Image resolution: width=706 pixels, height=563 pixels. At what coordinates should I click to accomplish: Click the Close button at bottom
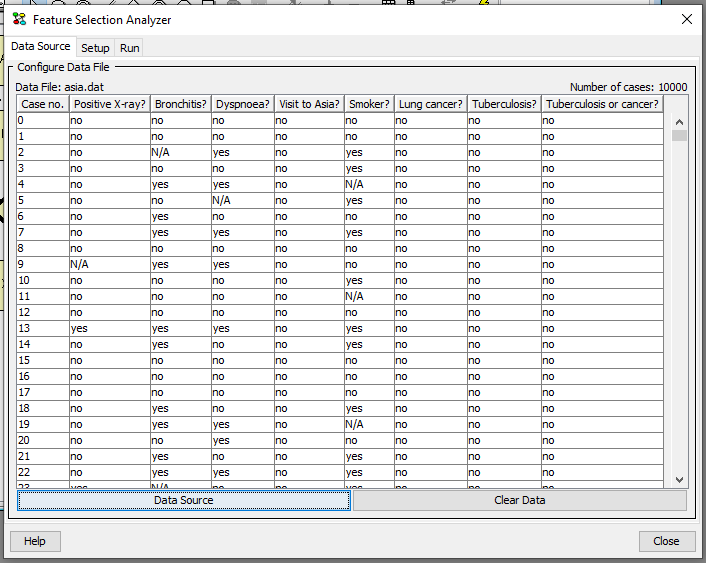pyautogui.click(x=666, y=541)
